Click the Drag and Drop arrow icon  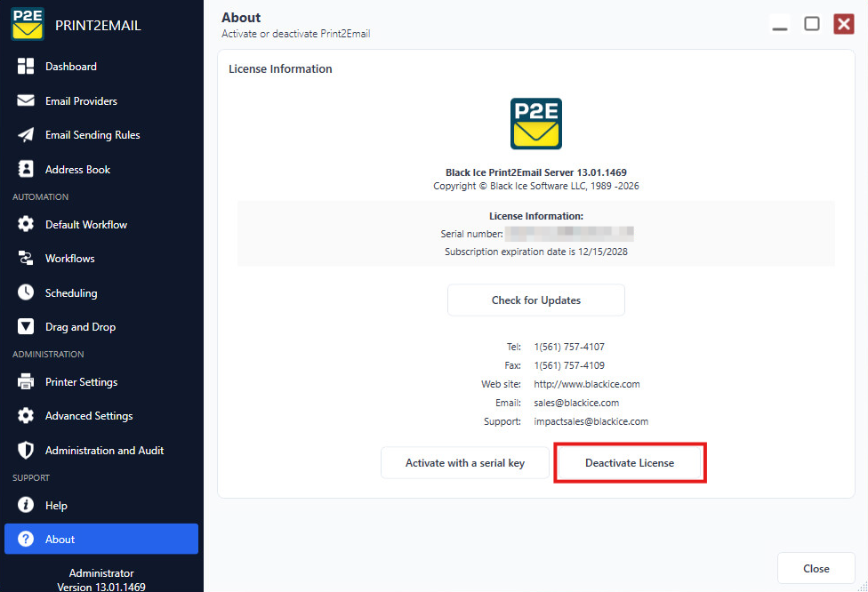26,326
